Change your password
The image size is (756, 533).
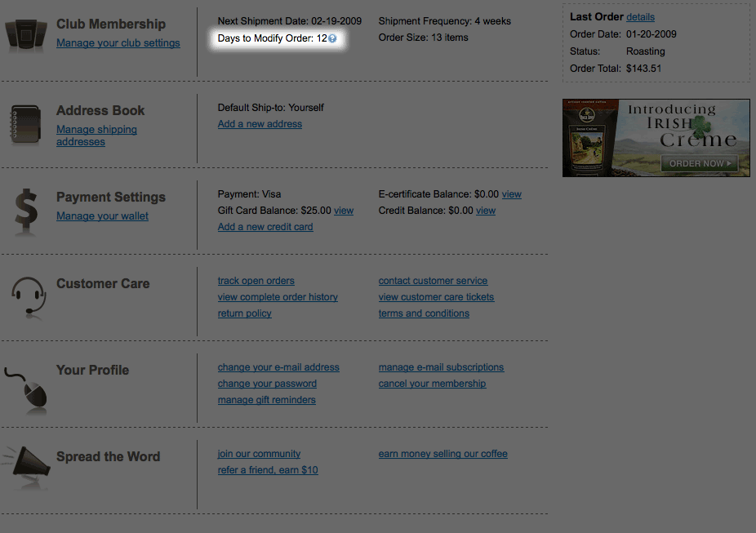(267, 383)
